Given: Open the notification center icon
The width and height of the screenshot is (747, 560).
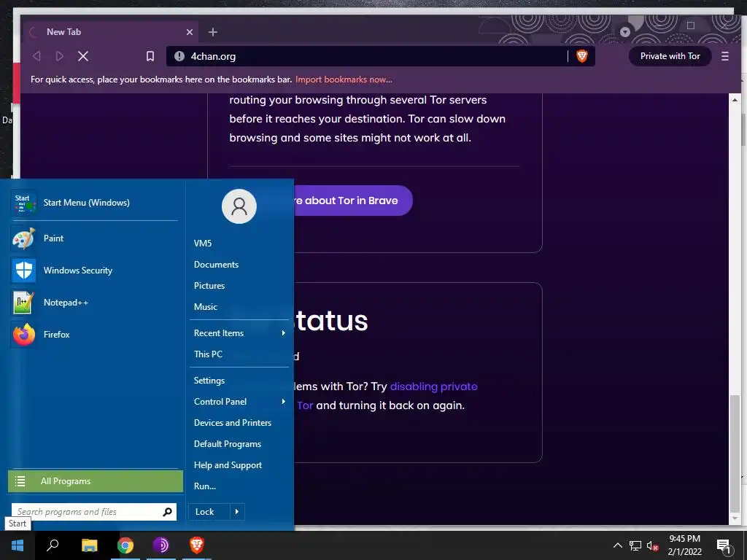Looking at the screenshot, I should (x=724, y=546).
